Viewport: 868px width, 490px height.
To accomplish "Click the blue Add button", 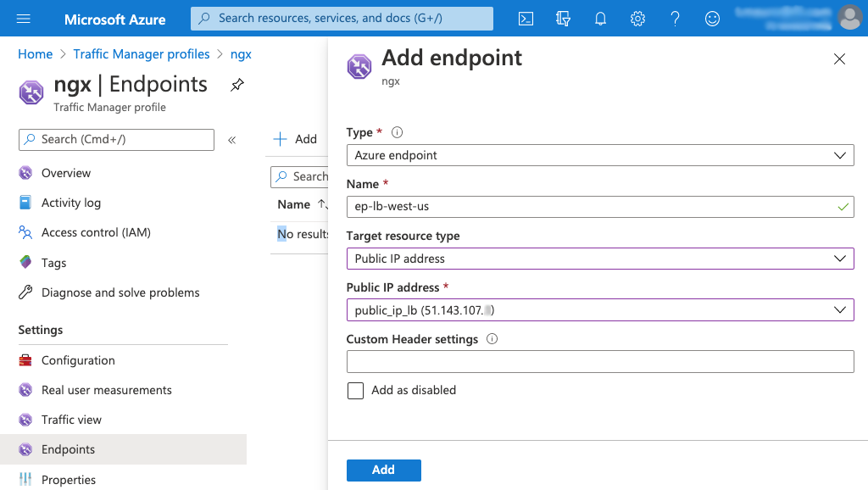I will click(383, 470).
